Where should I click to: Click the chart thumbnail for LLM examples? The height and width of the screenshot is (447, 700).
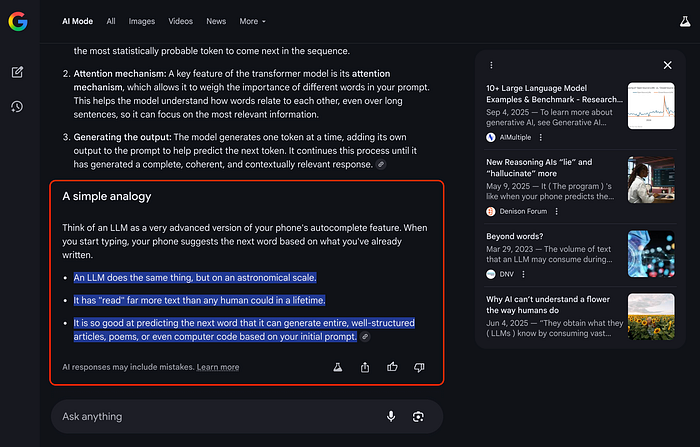pyautogui.click(x=651, y=106)
